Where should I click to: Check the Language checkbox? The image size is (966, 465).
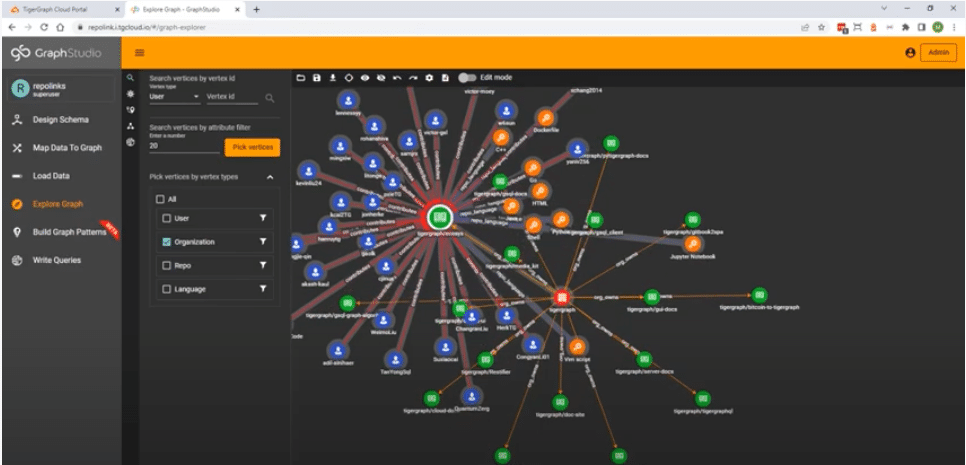pyautogui.click(x=166, y=289)
